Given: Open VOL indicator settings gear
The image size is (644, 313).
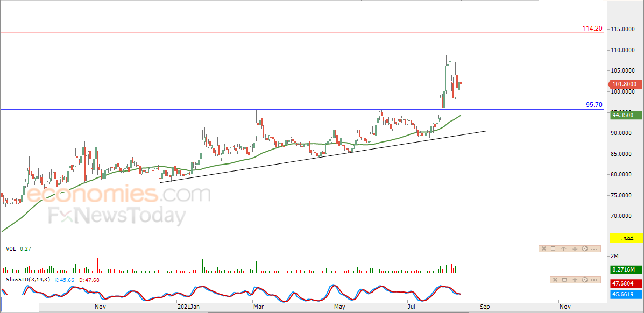Looking at the screenshot, I should click(584, 248).
